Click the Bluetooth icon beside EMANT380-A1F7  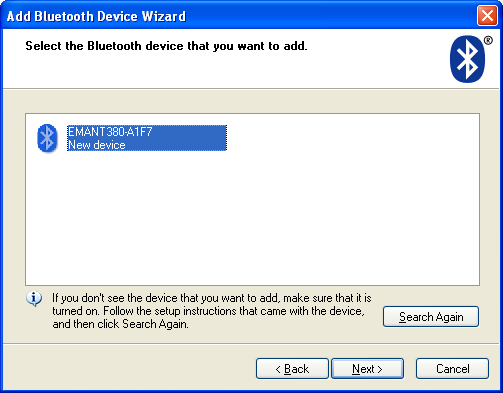click(x=47, y=138)
